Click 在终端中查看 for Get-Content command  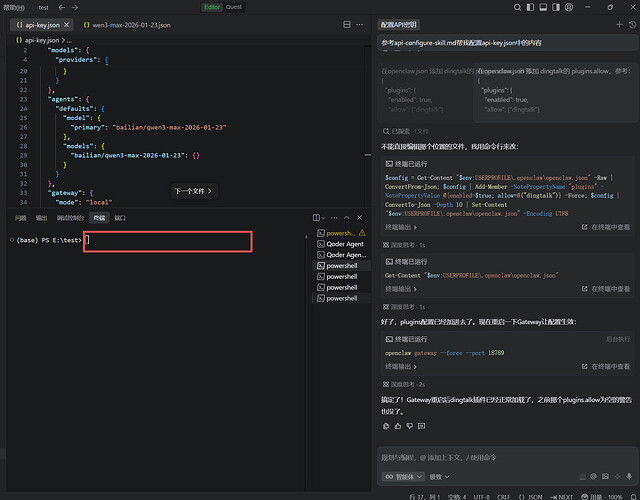coord(606,289)
